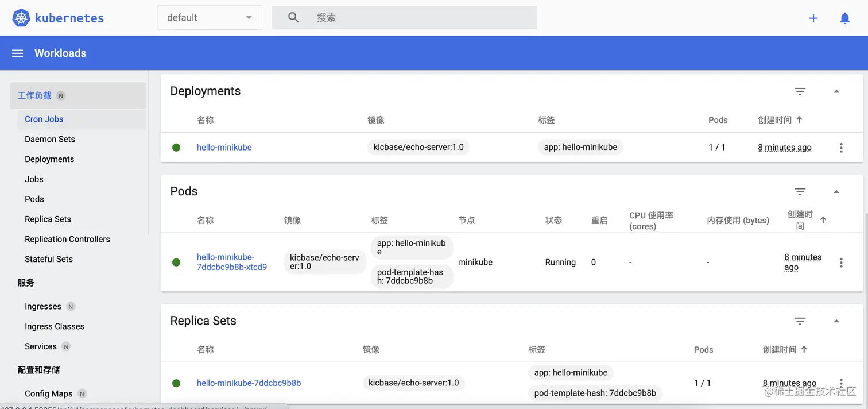Collapse the Replica Sets card
The image size is (868, 409).
(836, 321)
